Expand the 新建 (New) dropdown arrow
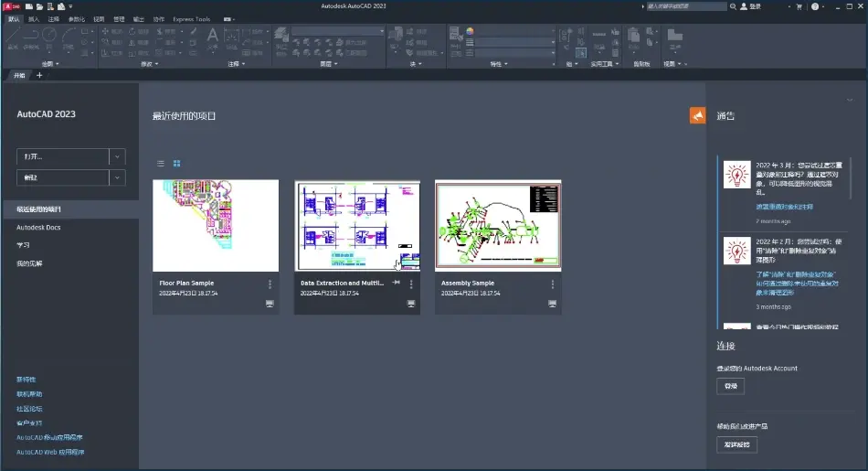Viewport: 868px width, 471px height. [x=117, y=177]
